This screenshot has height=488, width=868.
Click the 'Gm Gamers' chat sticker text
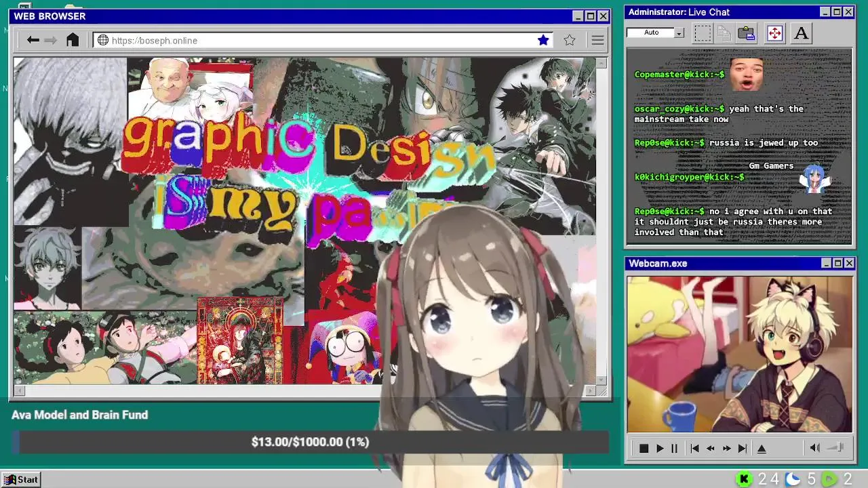coord(771,165)
